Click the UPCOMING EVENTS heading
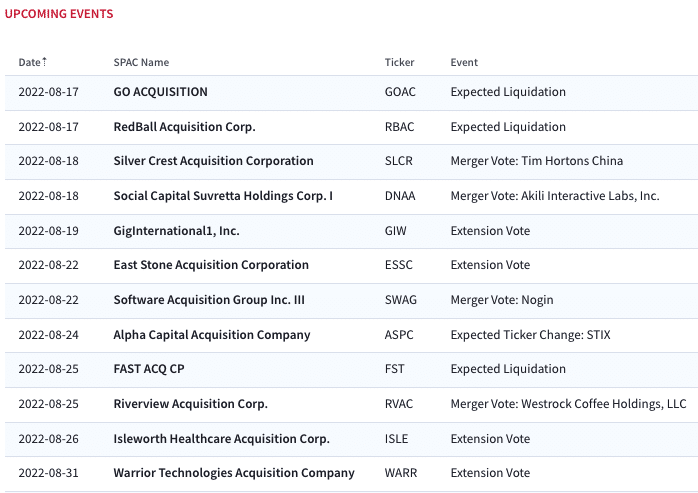Image resolution: width=698 pixels, height=493 pixels. tap(59, 14)
